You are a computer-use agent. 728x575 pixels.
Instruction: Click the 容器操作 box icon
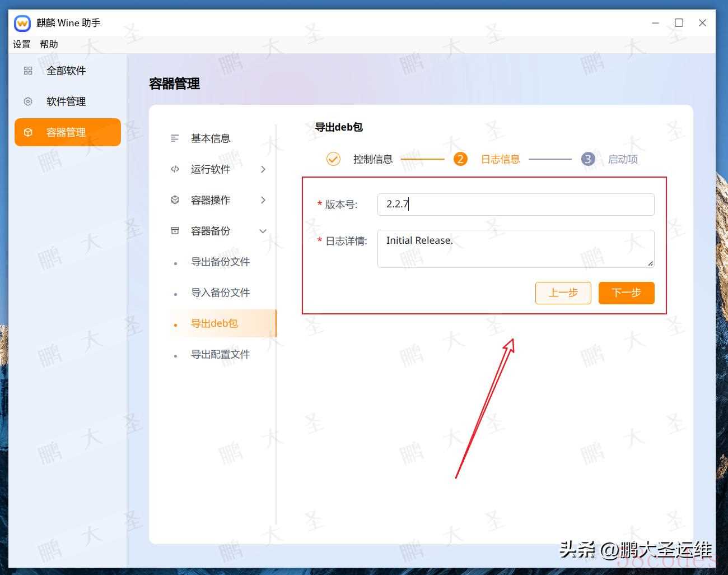click(175, 200)
